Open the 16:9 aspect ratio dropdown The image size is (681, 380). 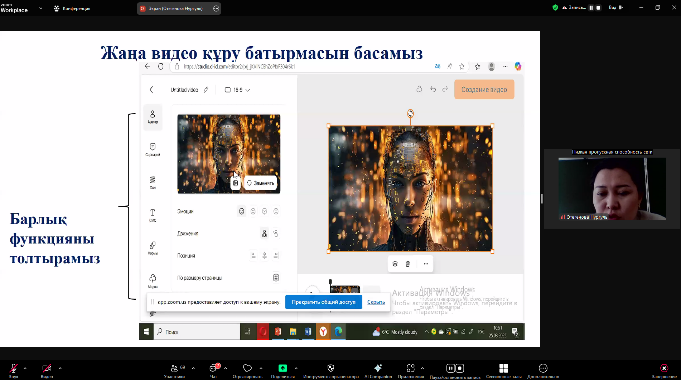pyautogui.click(x=237, y=90)
